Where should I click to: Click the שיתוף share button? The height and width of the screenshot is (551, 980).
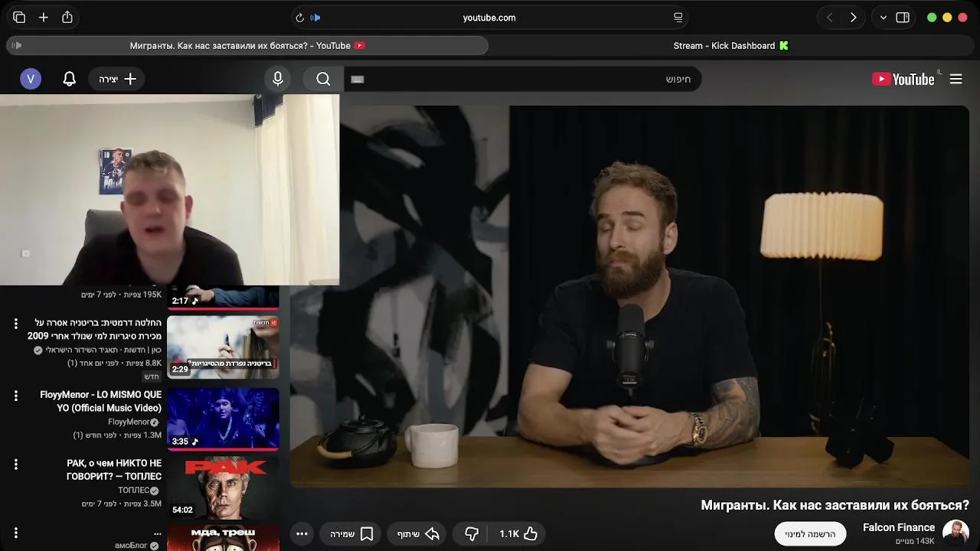(418, 533)
